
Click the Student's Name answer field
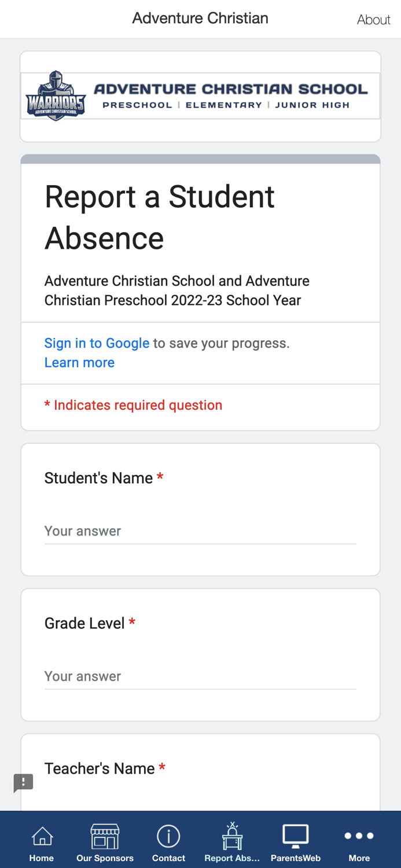(x=200, y=531)
